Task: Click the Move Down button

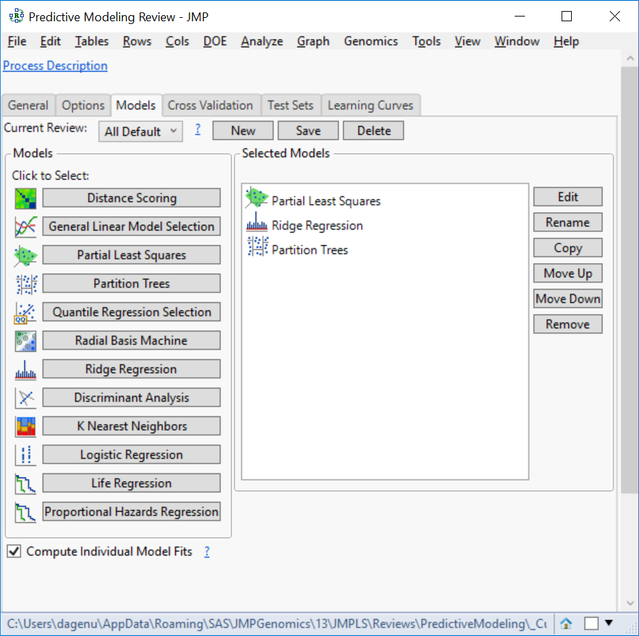Action: pos(568,299)
